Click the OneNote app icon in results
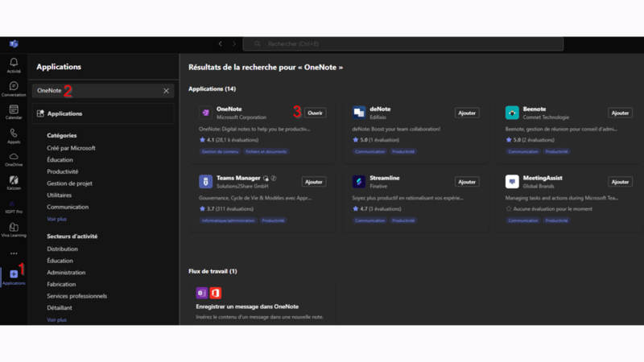 coord(205,113)
